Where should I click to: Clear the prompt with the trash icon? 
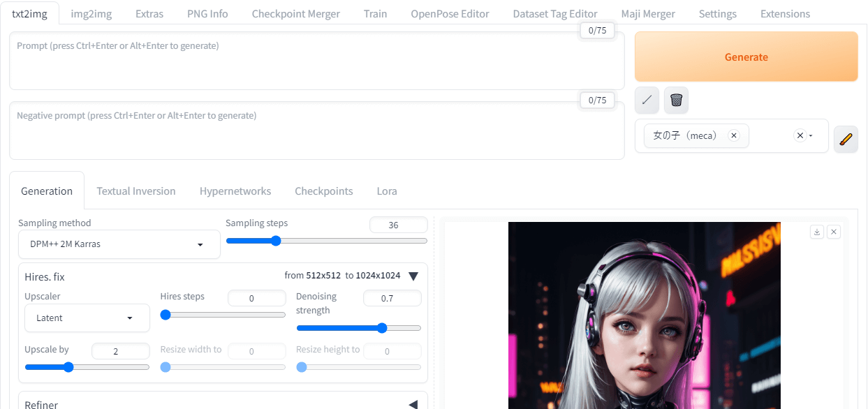pyautogui.click(x=676, y=100)
